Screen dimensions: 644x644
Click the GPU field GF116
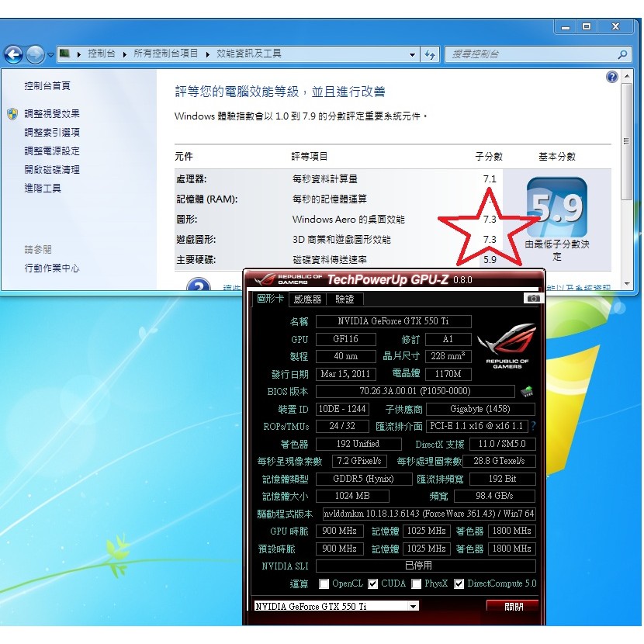[345, 339]
